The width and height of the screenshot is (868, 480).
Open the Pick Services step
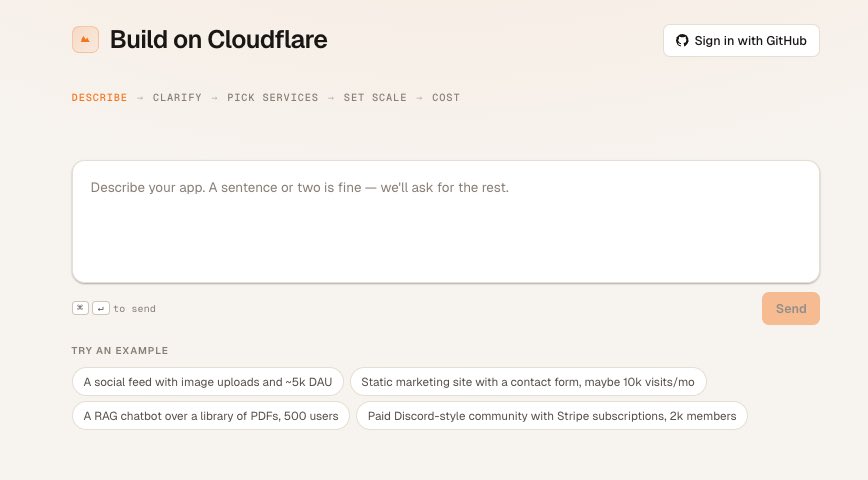point(272,97)
